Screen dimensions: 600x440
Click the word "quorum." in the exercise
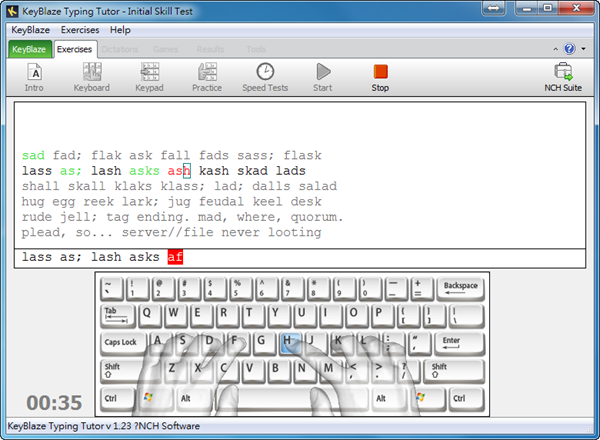click(317, 217)
